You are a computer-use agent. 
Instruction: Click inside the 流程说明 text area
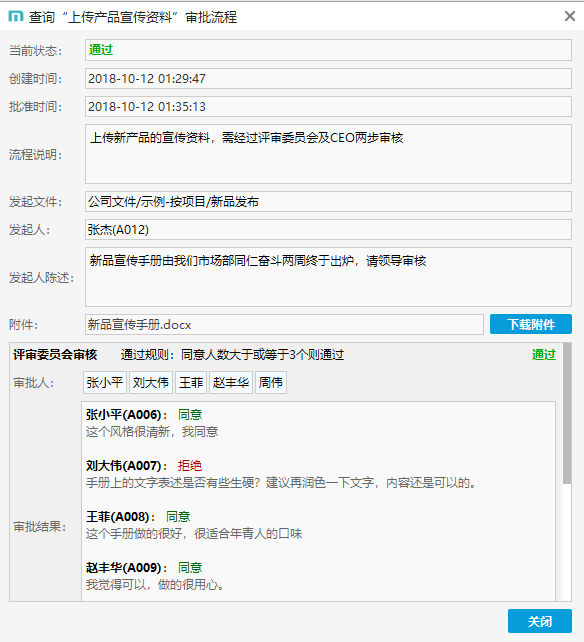328,154
